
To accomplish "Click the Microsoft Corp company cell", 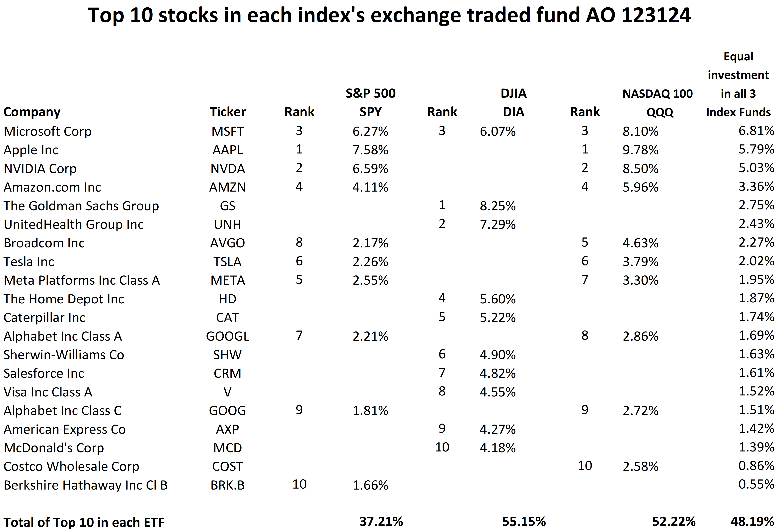I will click(47, 132).
